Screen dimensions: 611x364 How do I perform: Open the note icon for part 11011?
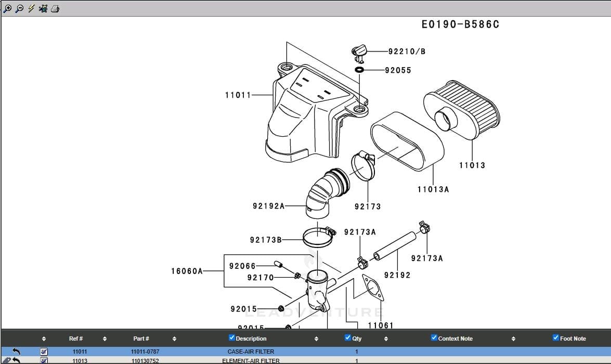[44, 352]
